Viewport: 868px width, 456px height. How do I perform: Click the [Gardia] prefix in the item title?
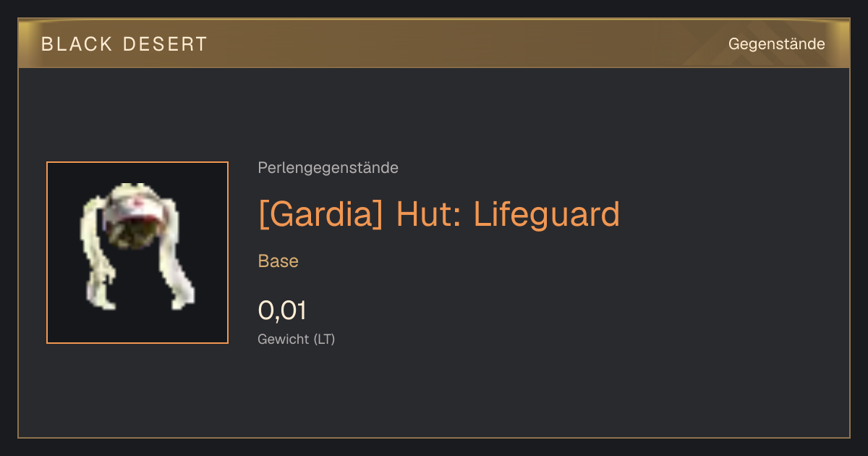(x=320, y=214)
